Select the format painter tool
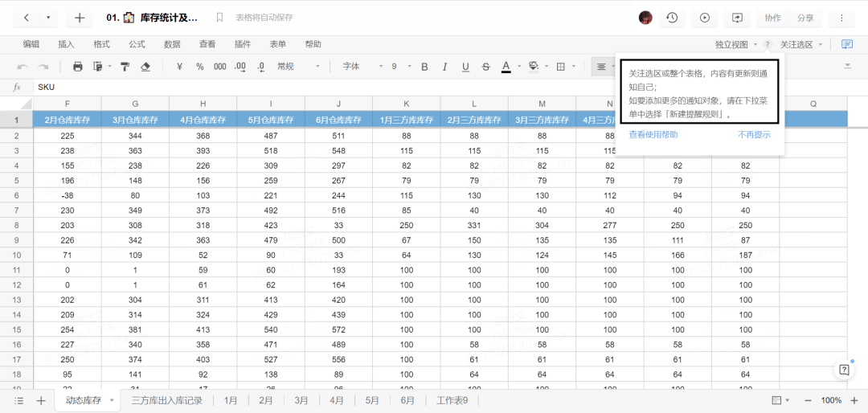The width and height of the screenshot is (868, 413). point(125,67)
